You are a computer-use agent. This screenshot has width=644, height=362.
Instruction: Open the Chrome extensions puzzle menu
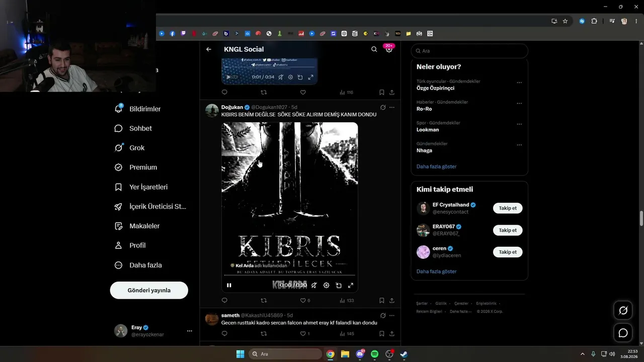594,21
